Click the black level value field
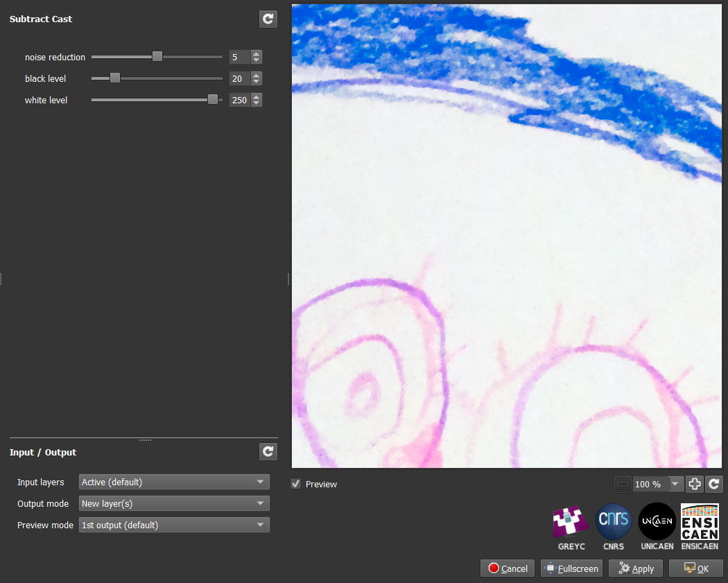Viewport: 728px width, 583px height. pyautogui.click(x=239, y=78)
